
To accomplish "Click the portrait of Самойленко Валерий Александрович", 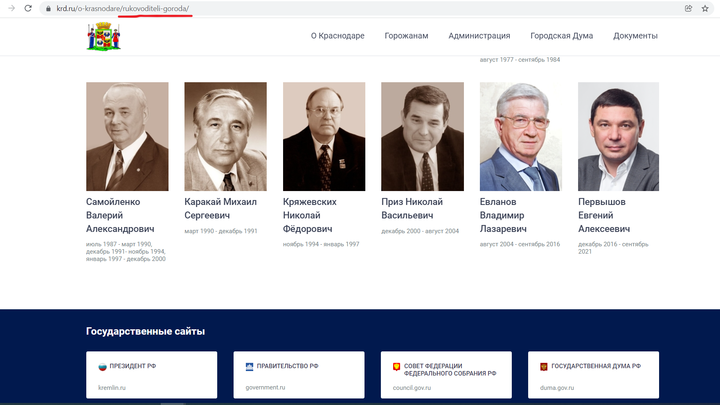I will (x=127, y=136).
